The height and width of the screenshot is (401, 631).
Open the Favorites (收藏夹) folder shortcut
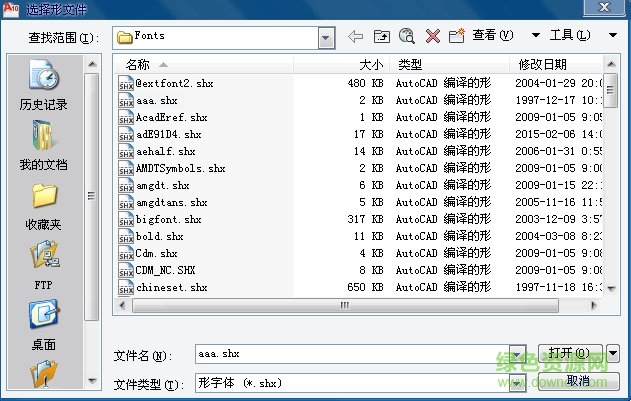click(43, 207)
